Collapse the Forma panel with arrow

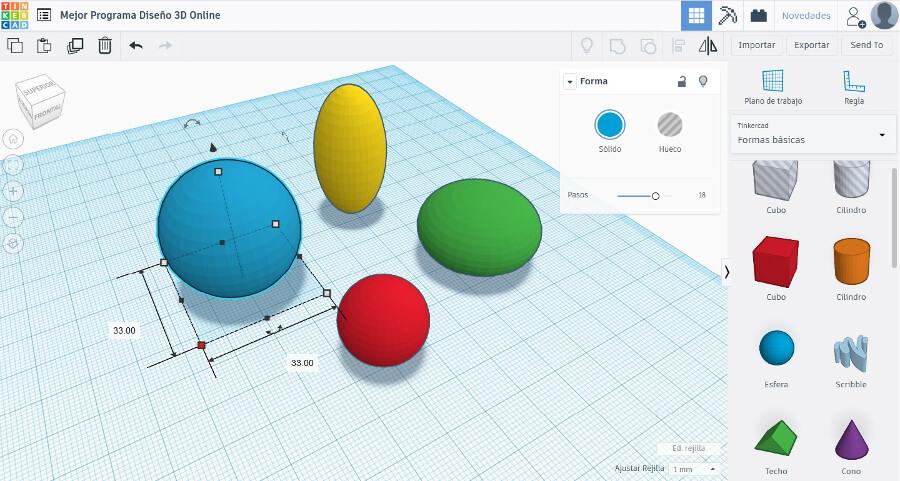pyautogui.click(x=570, y=82)
